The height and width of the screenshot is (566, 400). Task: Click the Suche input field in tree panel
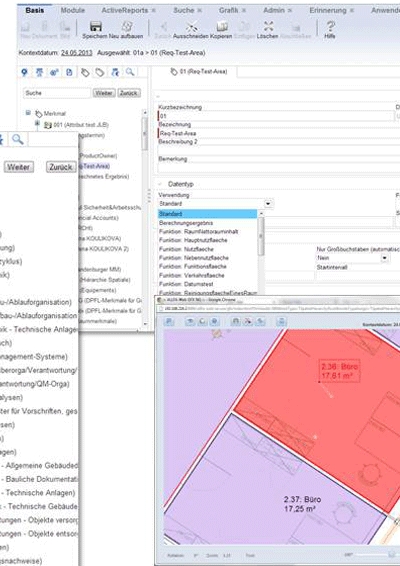point(57,93)
